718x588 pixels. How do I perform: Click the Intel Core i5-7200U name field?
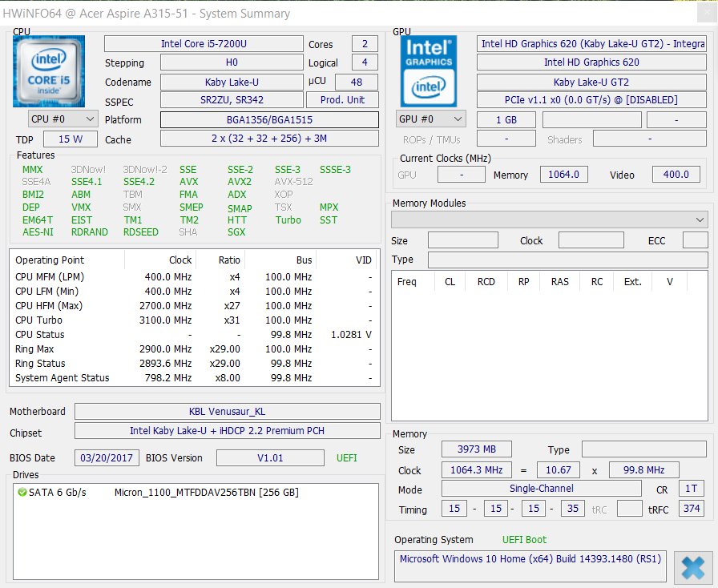pos(204,44)
